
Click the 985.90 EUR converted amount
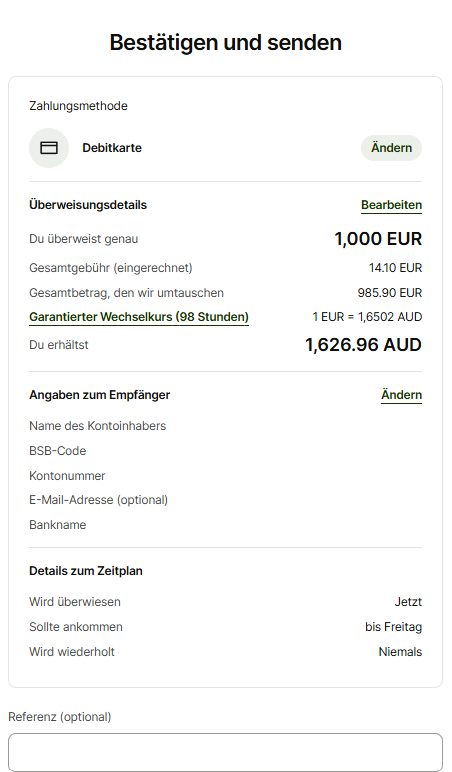coord(389,293)
